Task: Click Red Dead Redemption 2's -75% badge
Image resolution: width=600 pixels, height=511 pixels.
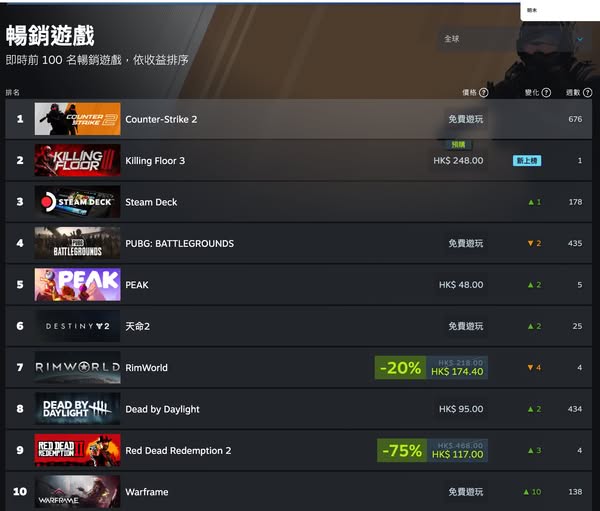Action: click(402, 451)
